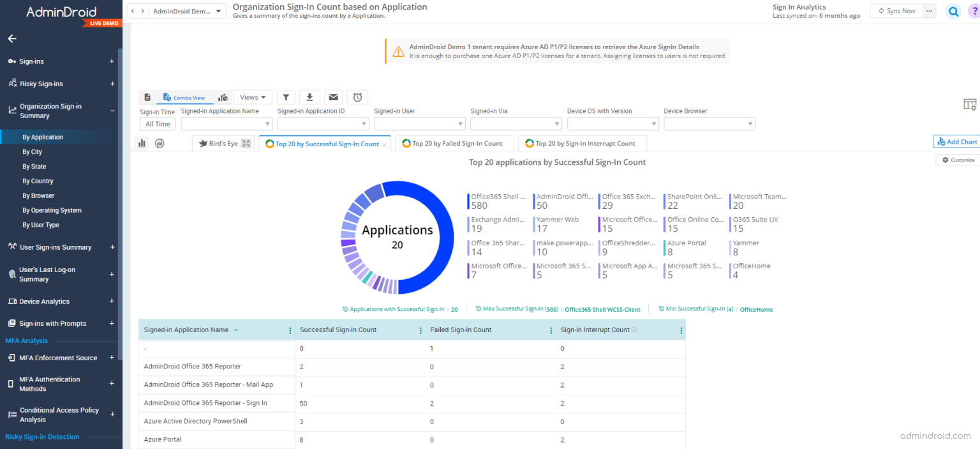
Task: Open the Bird's Eye view tab
Action: tap(221, 143)
